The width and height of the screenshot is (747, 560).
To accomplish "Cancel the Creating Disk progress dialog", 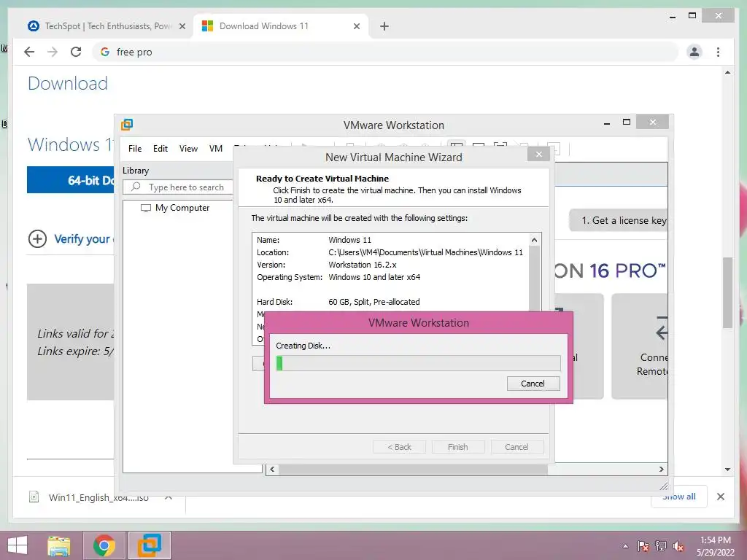I will (533, 384).
